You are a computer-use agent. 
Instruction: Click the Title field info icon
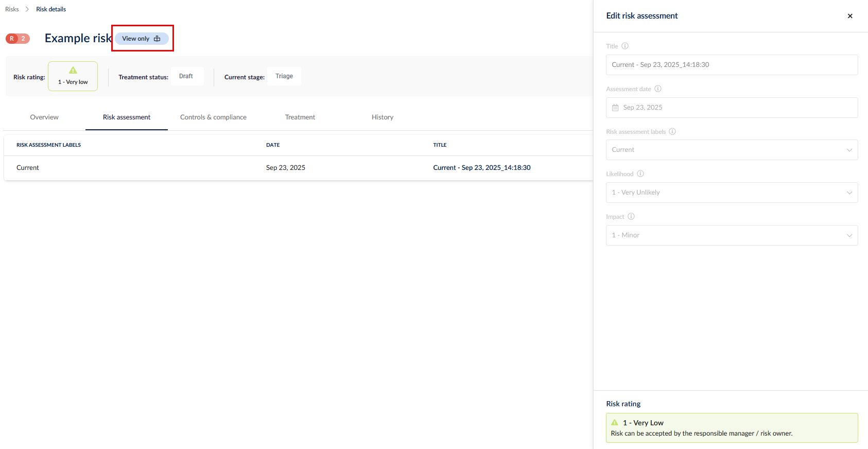625,46
